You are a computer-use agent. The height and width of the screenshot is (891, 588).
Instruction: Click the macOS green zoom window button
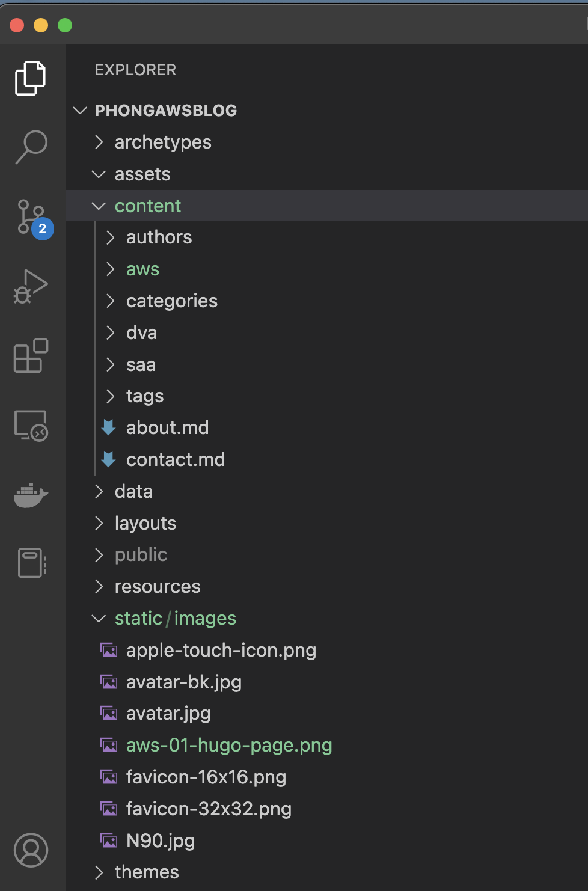point(65,25)
